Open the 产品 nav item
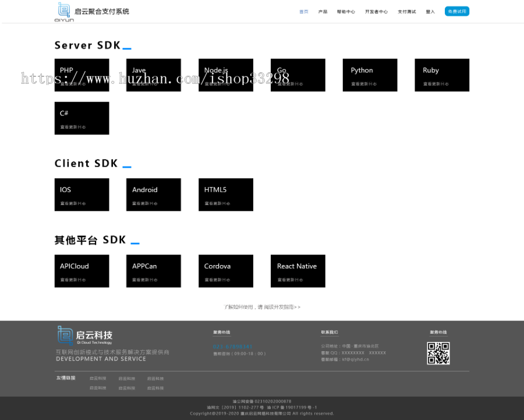The image size is (524, 420). pos(323,12)
